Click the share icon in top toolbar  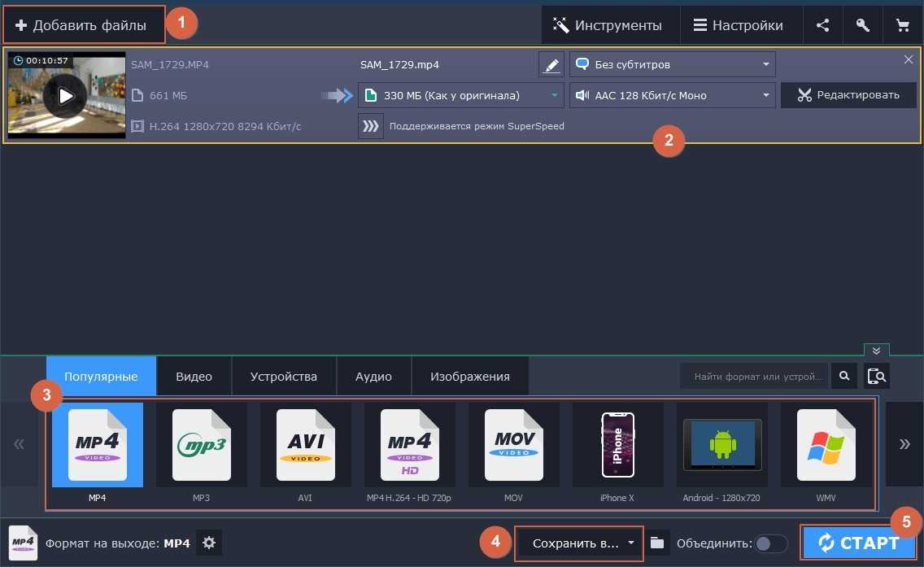pyautogui.click(x=822, y=25)
